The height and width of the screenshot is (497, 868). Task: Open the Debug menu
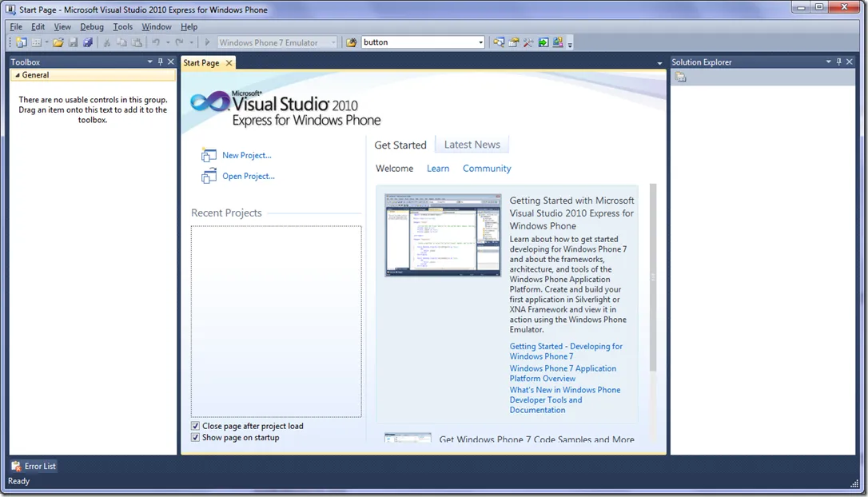(x=92, y=26)
